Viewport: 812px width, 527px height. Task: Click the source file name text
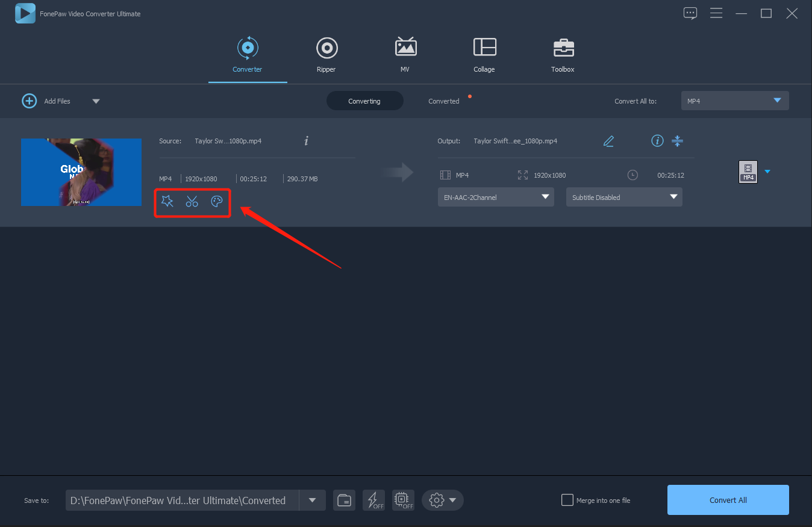tap(228, 141)
